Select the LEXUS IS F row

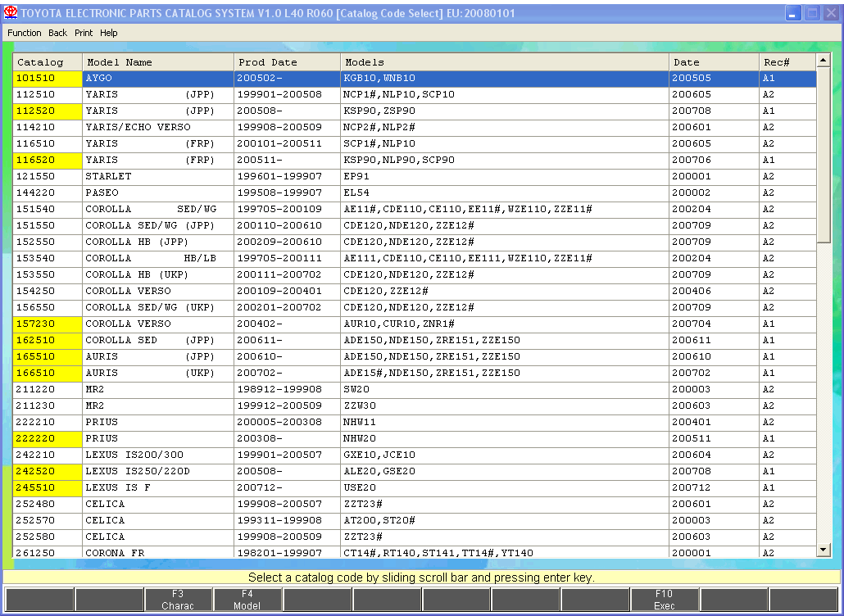pos(415,488)
